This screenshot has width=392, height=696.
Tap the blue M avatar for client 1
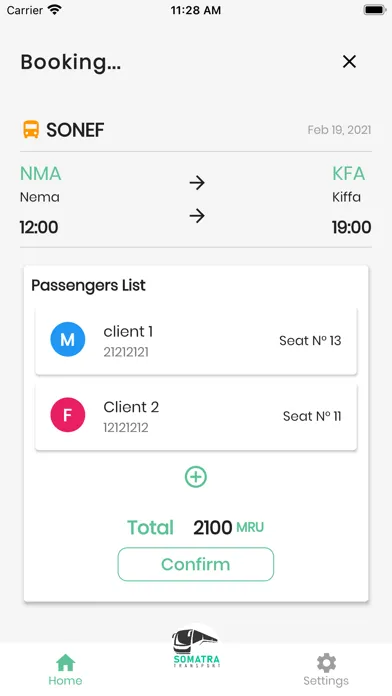coord(67,340)
